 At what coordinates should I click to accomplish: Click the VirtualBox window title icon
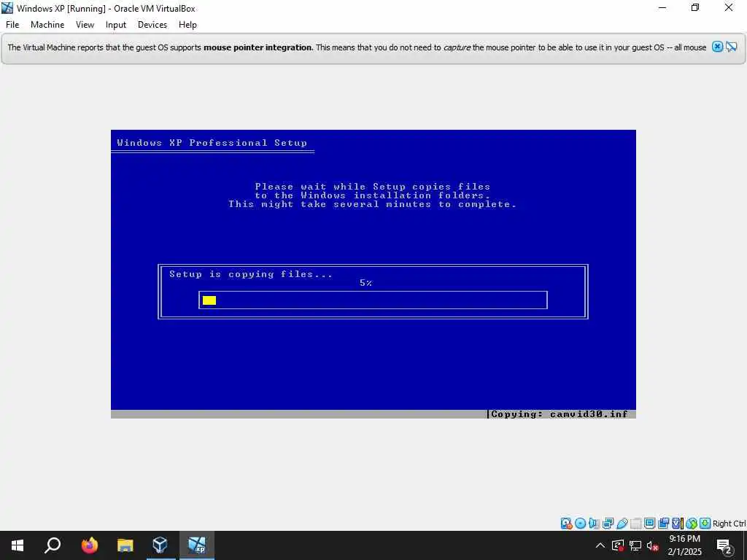7,8
